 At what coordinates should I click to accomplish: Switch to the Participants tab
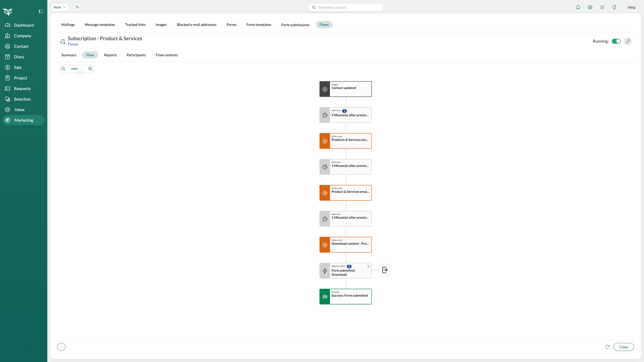tap(136, 55)
